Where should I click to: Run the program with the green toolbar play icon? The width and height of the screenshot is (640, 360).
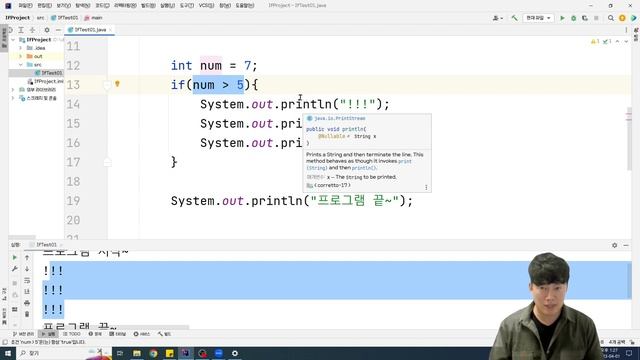[x=562, y=18]
